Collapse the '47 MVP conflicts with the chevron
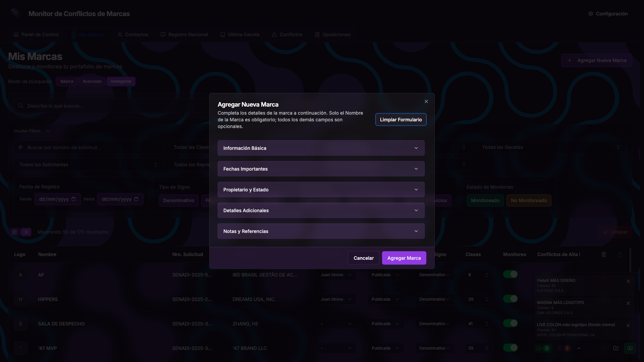644x362 pixels. click(579, 349)
